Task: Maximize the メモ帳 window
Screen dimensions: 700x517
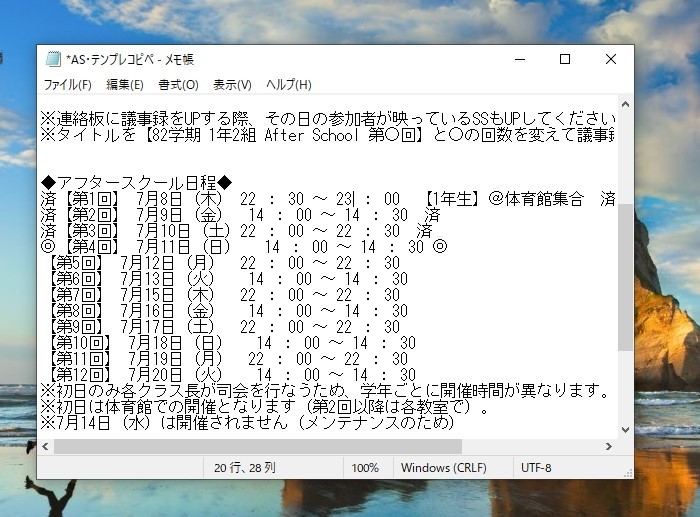Action: coord(565,59)
